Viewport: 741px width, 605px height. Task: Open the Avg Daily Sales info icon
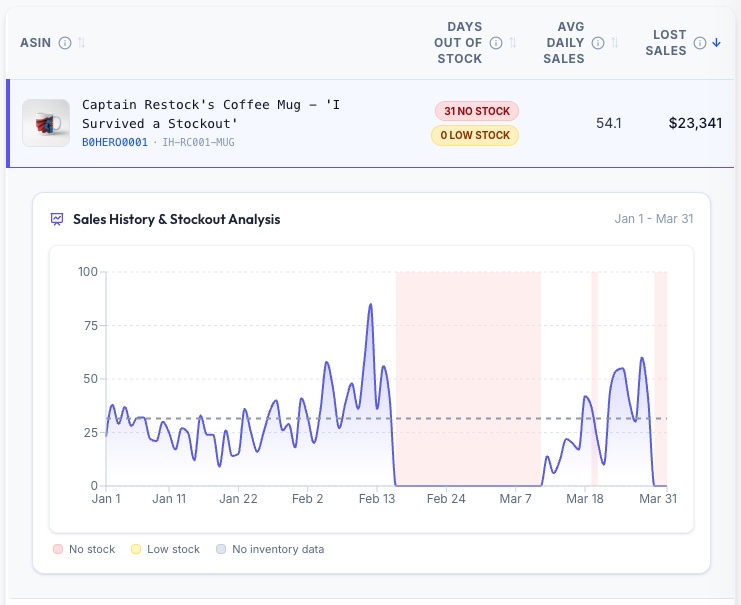[598, 43]
